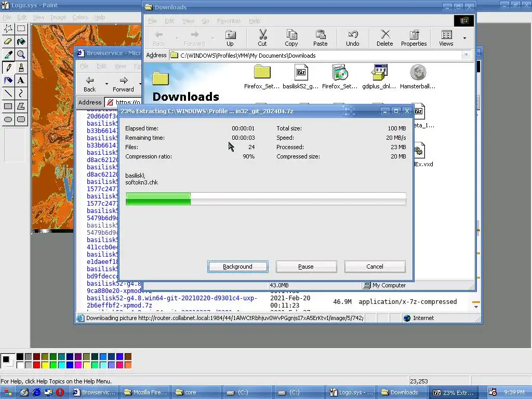Click Forward in the Browservice window

click(123, 84)
